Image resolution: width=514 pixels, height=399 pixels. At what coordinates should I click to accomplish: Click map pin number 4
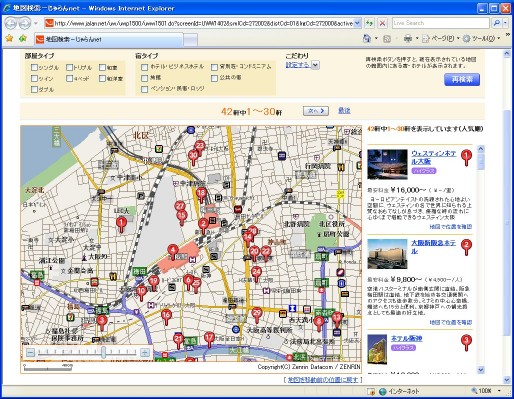pos(173,252)
